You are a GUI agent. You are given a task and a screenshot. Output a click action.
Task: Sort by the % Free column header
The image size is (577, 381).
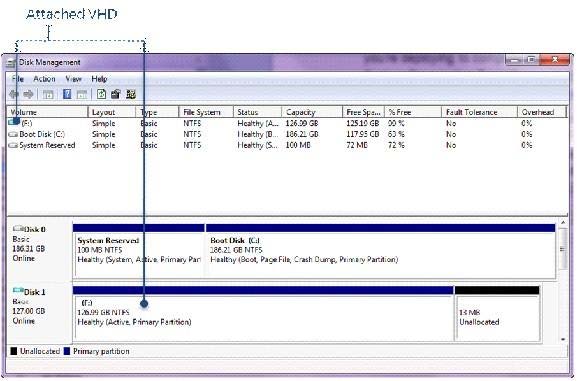[x=413, y=112]
